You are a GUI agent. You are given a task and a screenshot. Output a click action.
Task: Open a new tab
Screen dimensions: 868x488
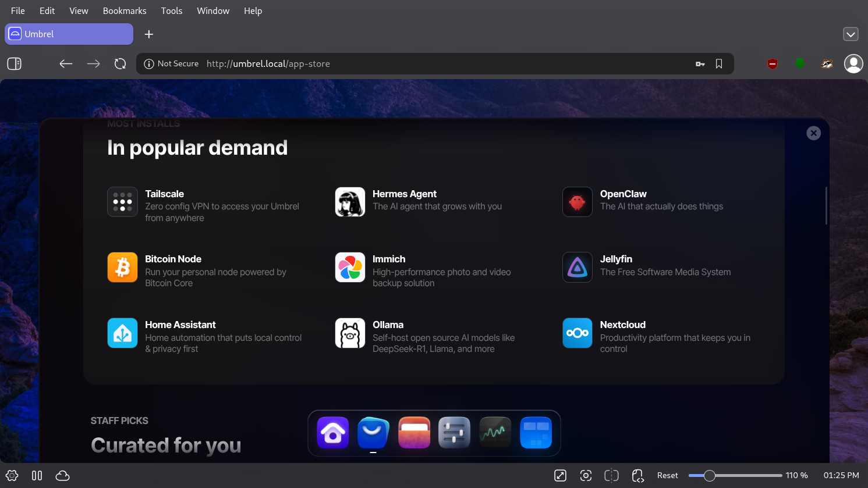149,34
